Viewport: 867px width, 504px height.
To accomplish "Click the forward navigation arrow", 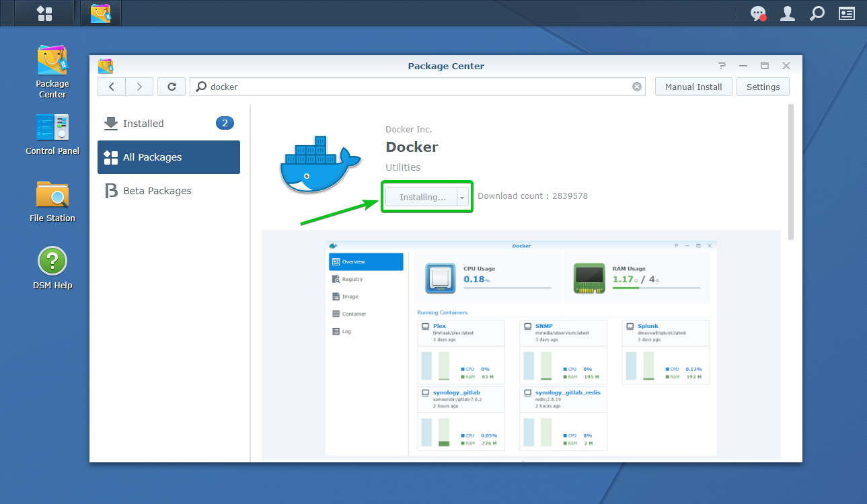I will point(139,87).
